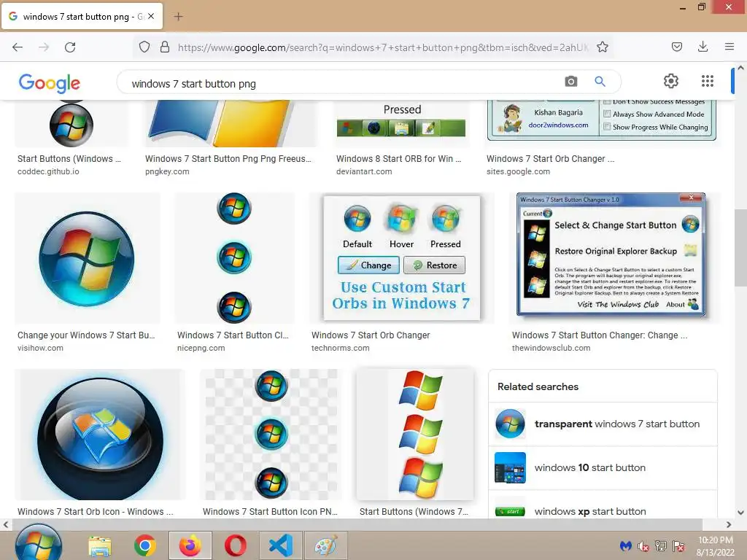Switch to Firefox in the taskbar
The image size is (747, 560).
coord(190,545)
